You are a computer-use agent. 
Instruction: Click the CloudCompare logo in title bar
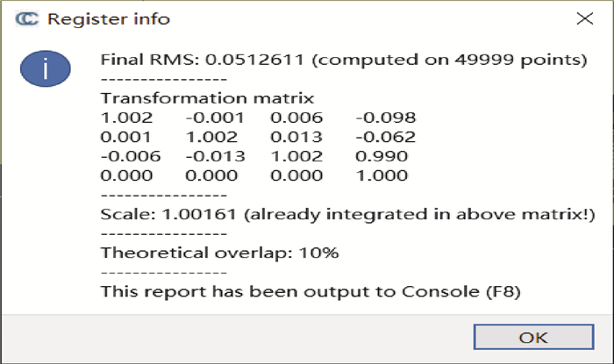pos(27,18)
